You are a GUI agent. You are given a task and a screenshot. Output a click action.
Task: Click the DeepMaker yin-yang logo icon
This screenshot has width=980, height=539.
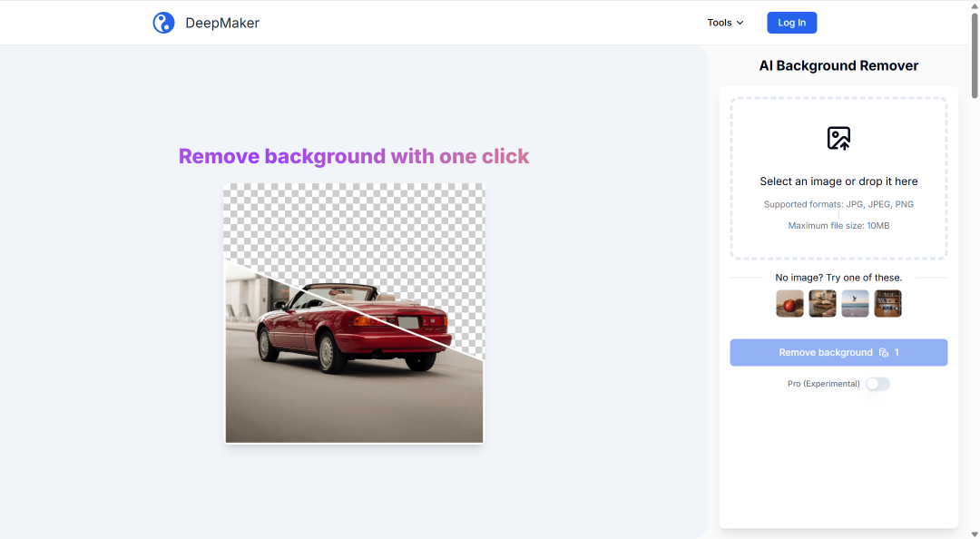[x=163, y=23]
